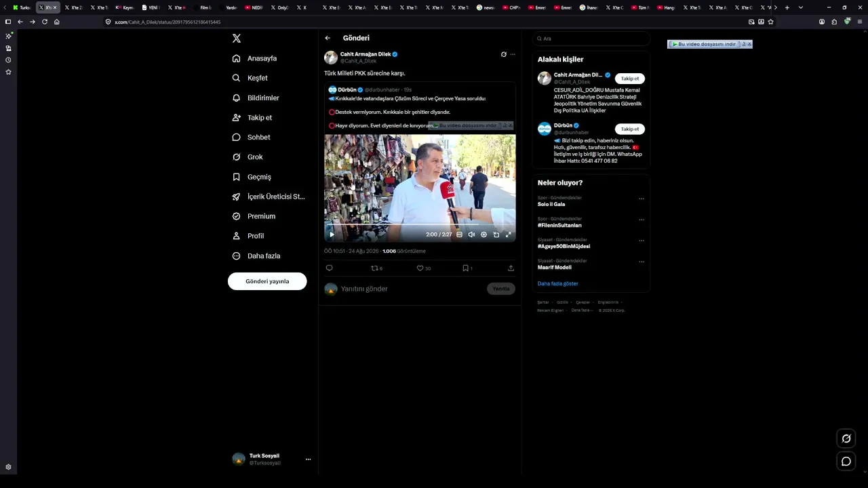Open Anasayfa from the sidebar
868x488 pixels.
pyautogui.click(x=254, y=58)
